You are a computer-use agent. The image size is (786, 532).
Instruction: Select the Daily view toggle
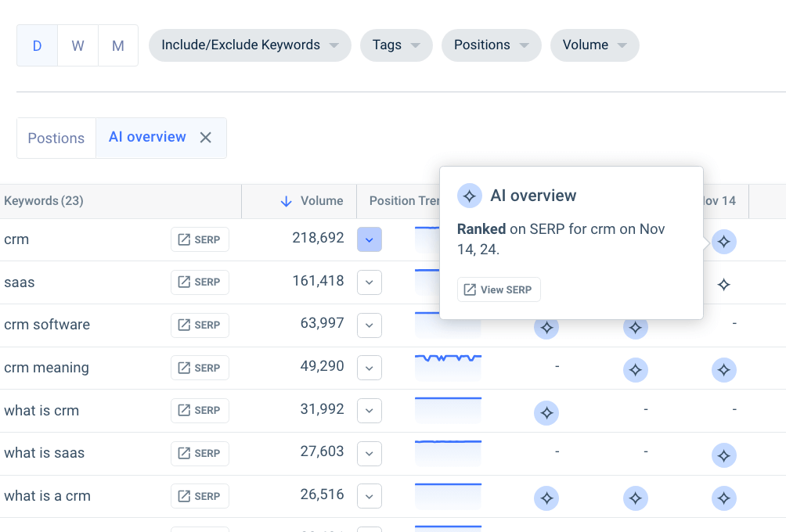tap(37, 45)
